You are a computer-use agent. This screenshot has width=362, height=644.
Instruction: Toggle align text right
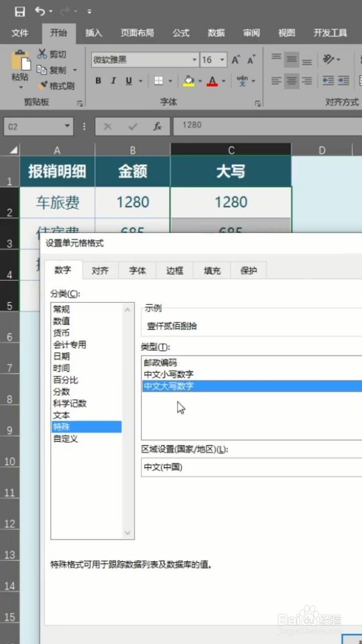coord(307,80)
